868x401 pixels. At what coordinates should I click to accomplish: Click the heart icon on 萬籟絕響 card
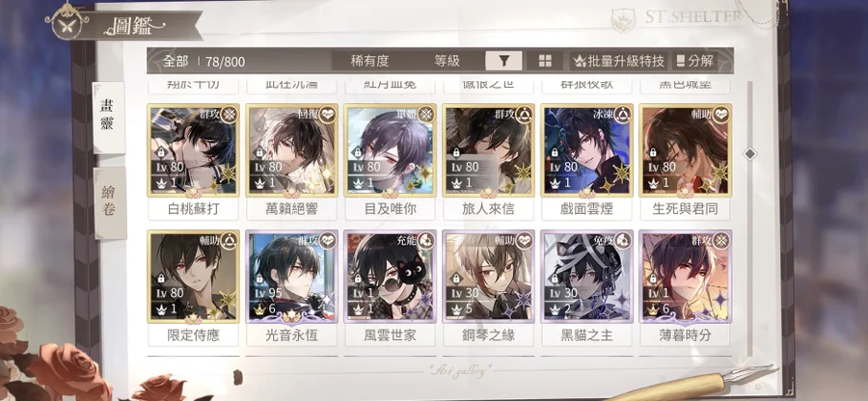(326, 115)
